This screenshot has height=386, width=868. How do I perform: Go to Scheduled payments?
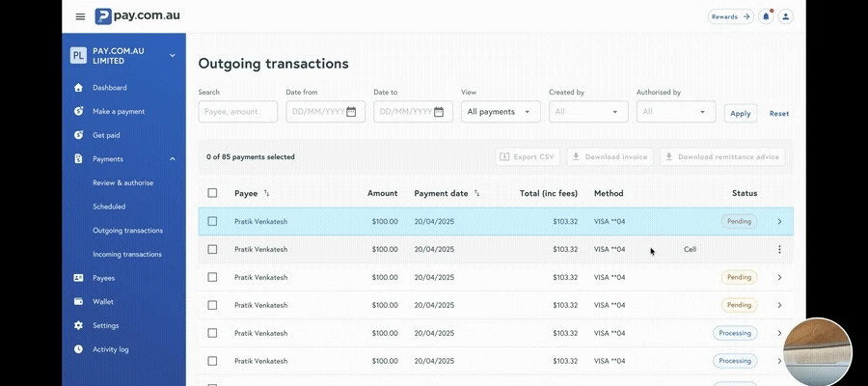pyautogui.click(x=109, y=207)
